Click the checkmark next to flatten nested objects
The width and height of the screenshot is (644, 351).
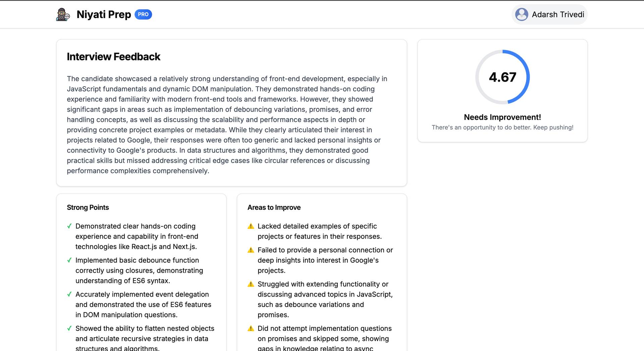(x=69, y=328)
